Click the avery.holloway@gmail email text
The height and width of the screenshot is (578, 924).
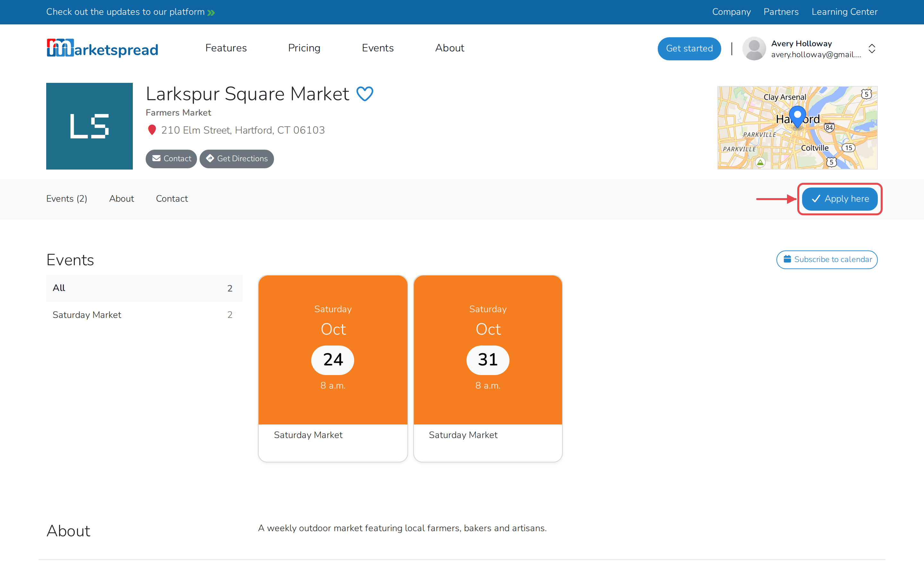[x=816, y=55]
